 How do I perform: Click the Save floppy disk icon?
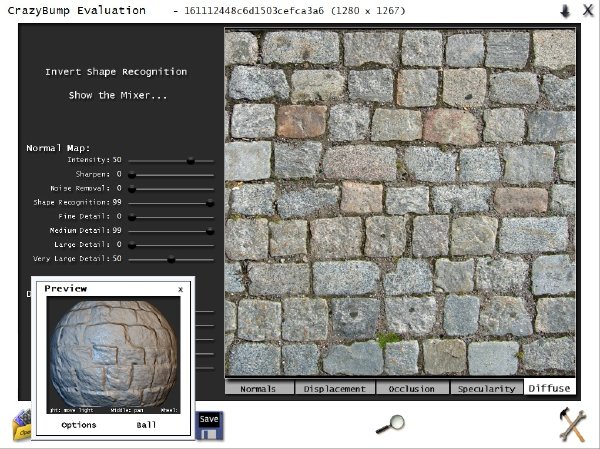[x=209, y=426]
